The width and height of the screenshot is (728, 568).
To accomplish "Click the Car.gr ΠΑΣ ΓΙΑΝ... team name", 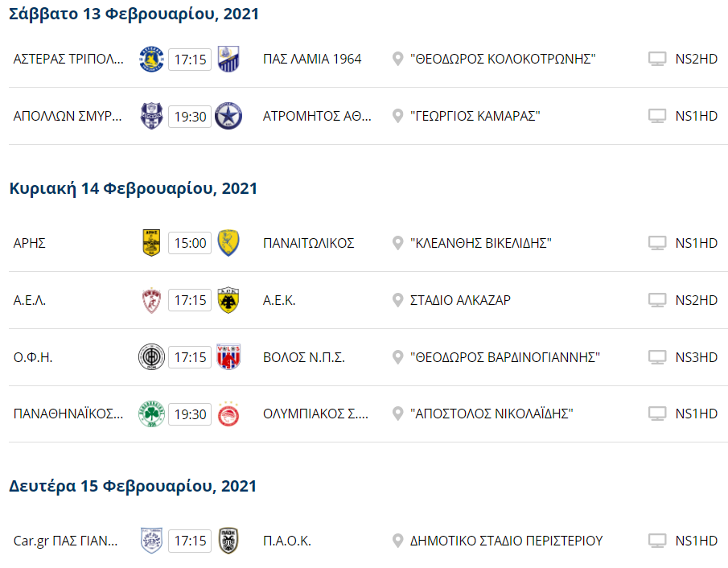I will pyautogui.click(x=66, y=541).
